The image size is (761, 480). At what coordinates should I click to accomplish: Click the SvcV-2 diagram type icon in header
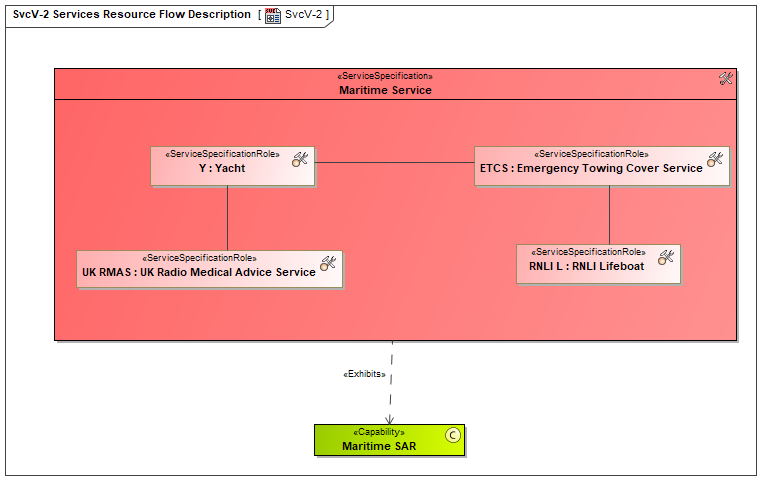coord(273,15)
